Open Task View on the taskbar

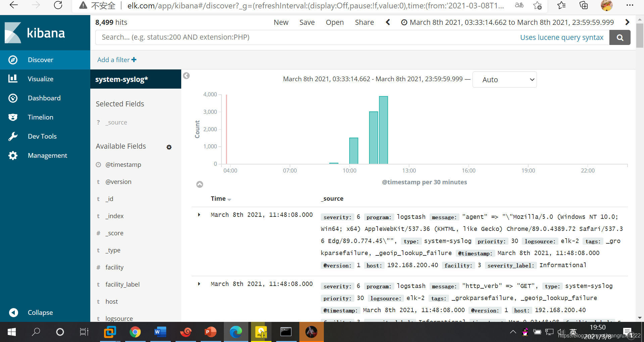pos(84,332)
